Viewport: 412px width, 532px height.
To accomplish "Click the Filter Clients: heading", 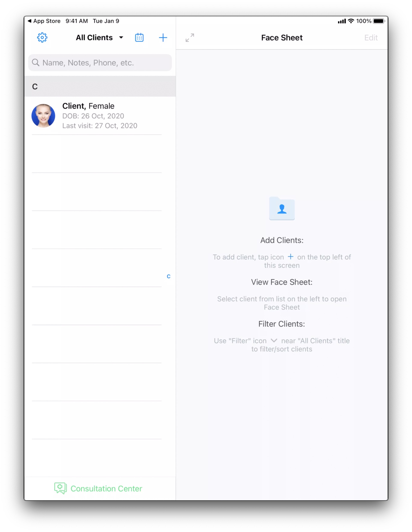I will pyautogui.click(x=282, y=324).
